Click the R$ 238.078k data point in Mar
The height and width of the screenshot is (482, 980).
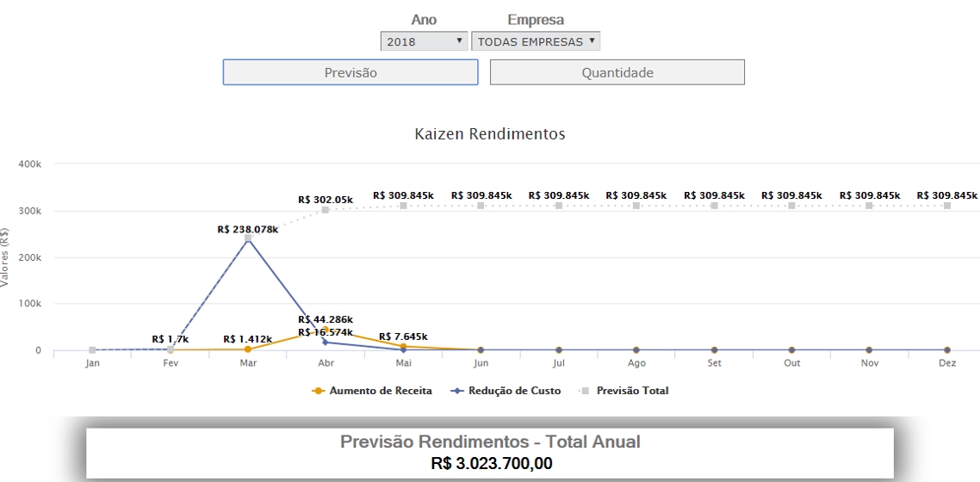(248, 238)
